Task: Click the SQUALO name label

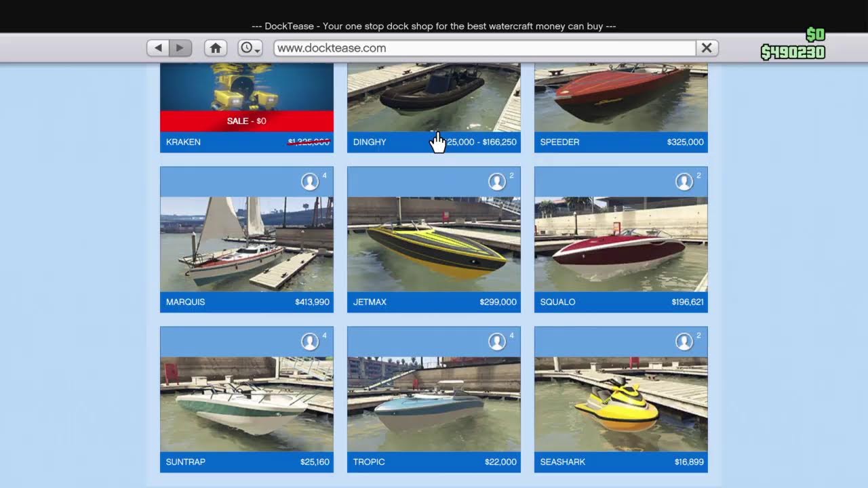Action: click(x=557, y=302)
